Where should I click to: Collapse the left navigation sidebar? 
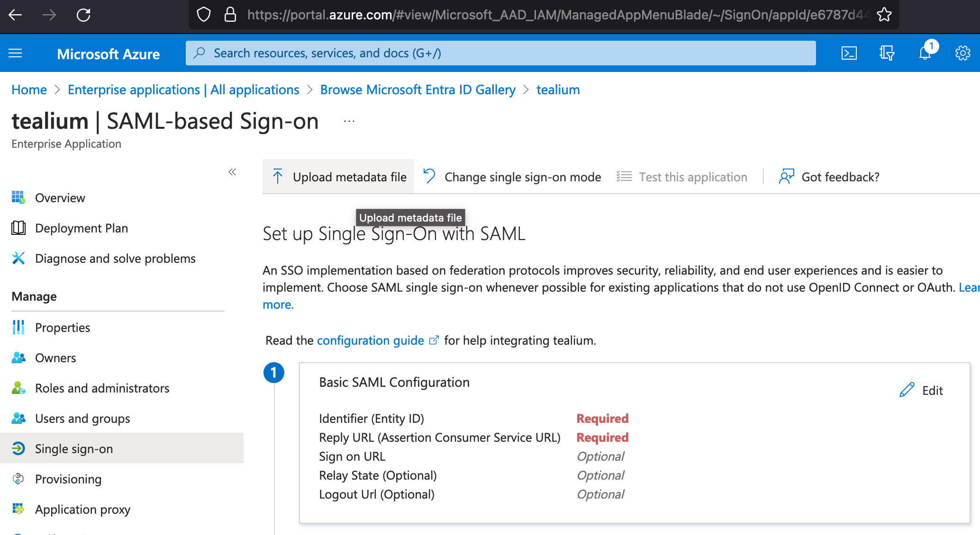[232, 172]
